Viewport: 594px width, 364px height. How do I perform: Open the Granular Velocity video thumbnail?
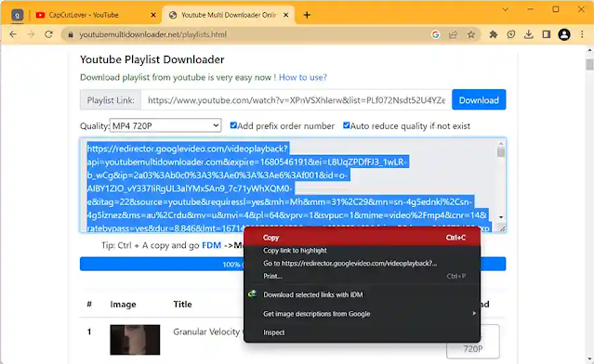coord(135,340)
